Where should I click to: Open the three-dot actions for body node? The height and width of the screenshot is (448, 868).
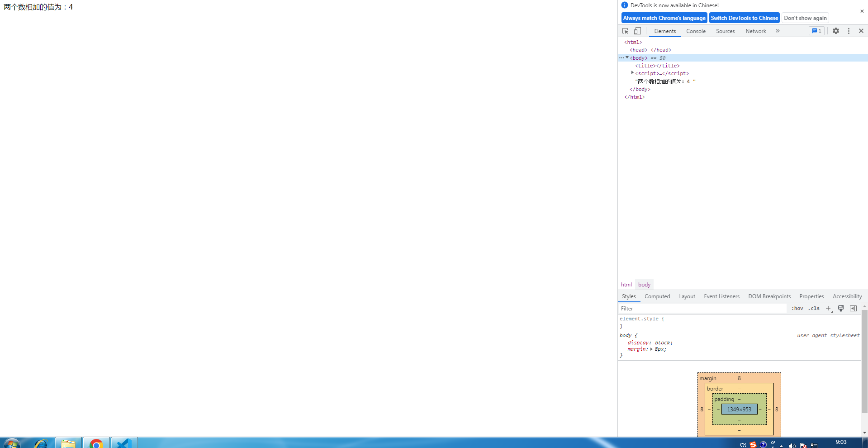pyautogui.click(x=621, y=58)
